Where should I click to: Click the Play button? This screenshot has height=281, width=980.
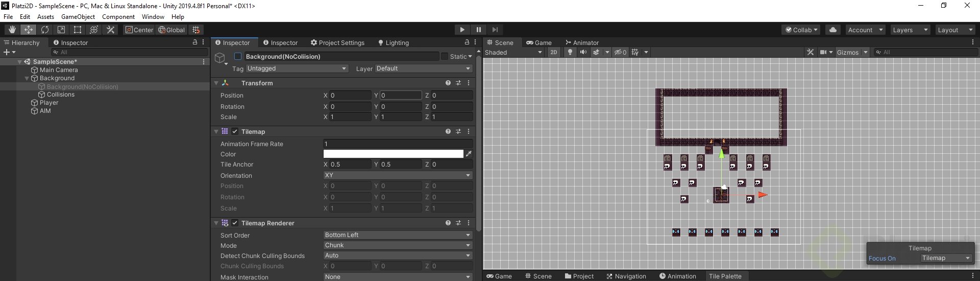click(462, 30)
